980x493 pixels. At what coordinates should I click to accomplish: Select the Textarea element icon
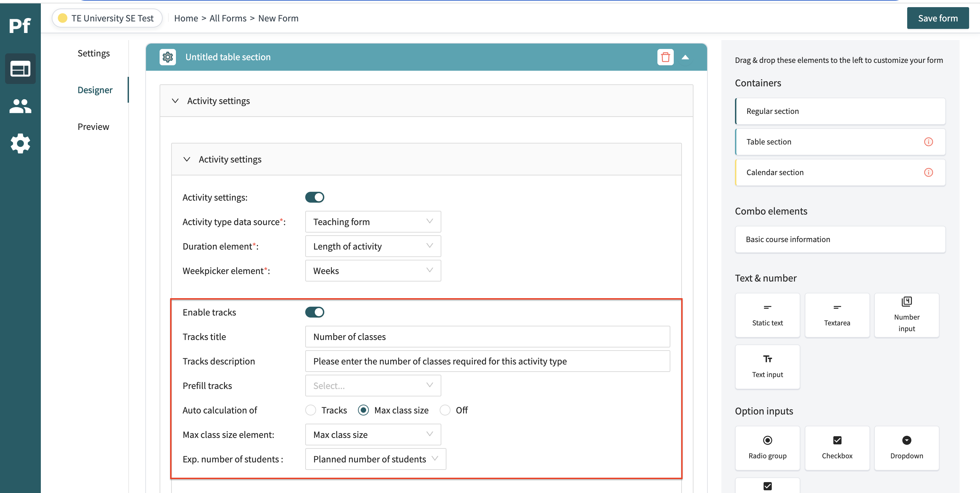click(x=837, y=307)
